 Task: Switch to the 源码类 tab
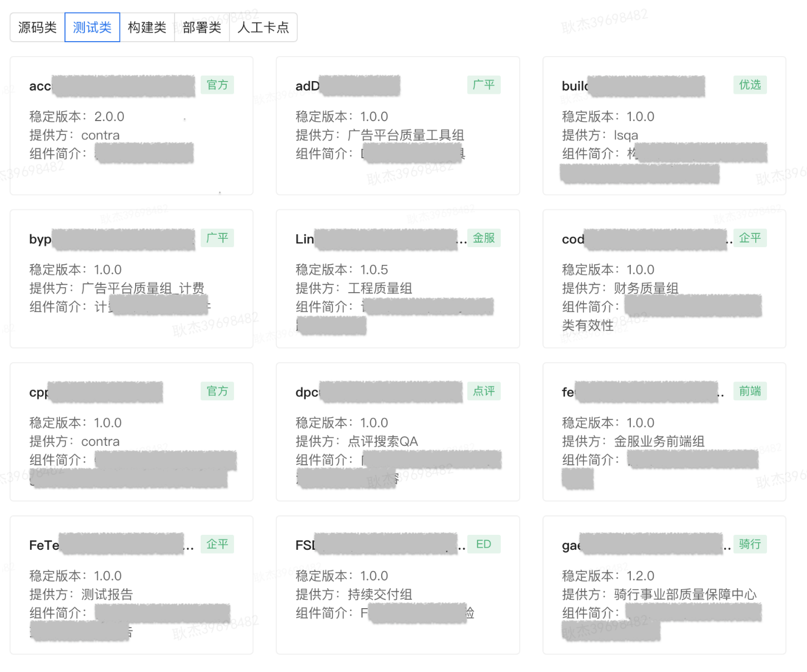[37, 27]
